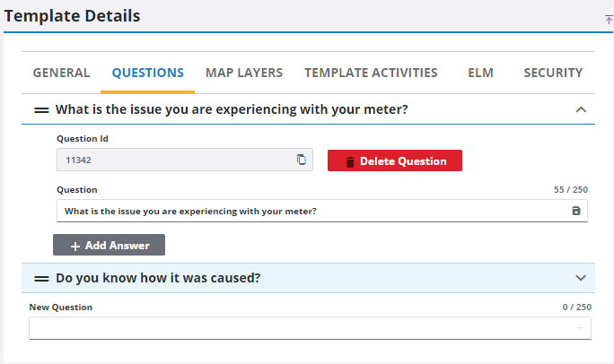
Task: Click the collapse-to-top icon beside Template Details
Action: (609, 19)
